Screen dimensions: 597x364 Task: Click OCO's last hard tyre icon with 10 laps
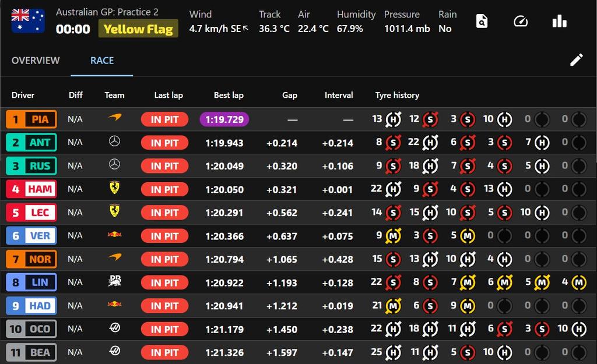579,330
